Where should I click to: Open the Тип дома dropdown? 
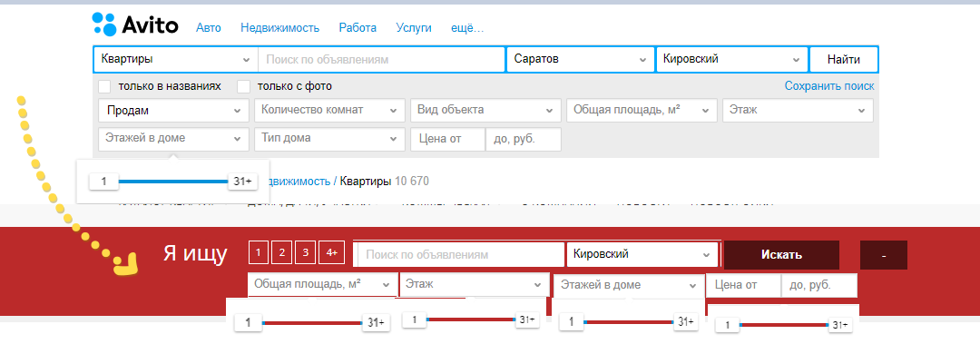pyautogui.click(x=329, y=139)
